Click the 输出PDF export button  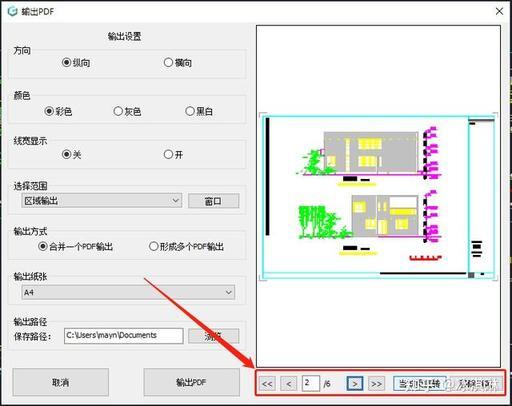coord(191,382)
